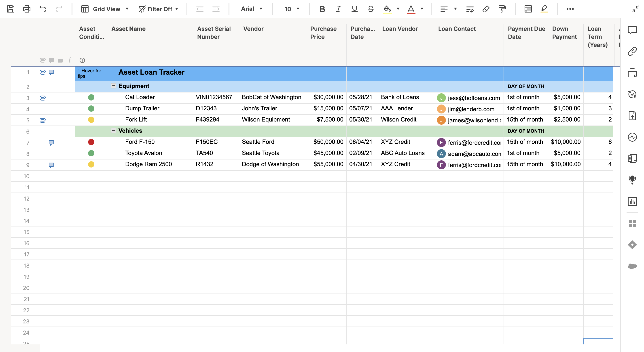
Task: Click the Save icon in toolbar
Action: point(11,9)
